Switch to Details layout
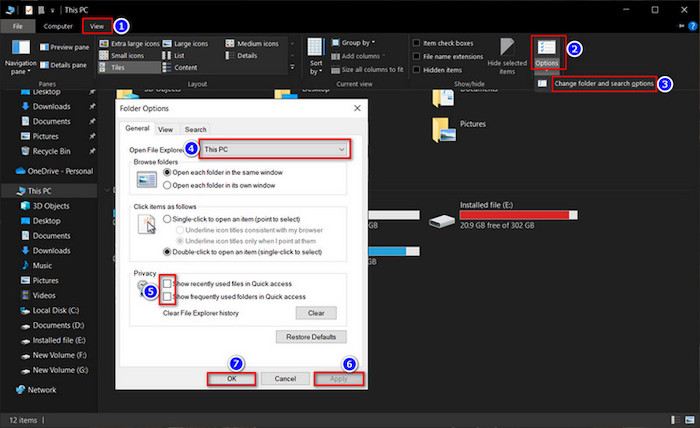 pyautogui.click(x=242, y=55)
